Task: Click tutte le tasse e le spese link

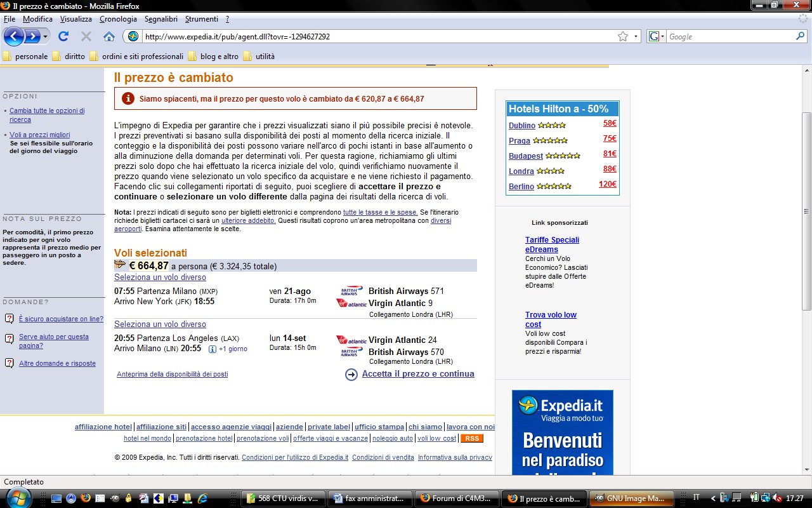Action: (x=380, y=212)
